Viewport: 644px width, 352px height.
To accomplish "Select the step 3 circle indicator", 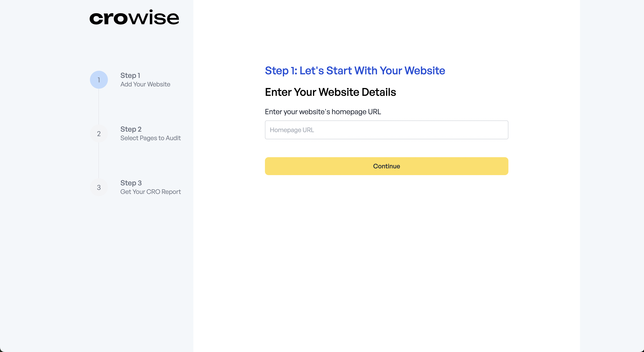I will [x=99, y=187].
